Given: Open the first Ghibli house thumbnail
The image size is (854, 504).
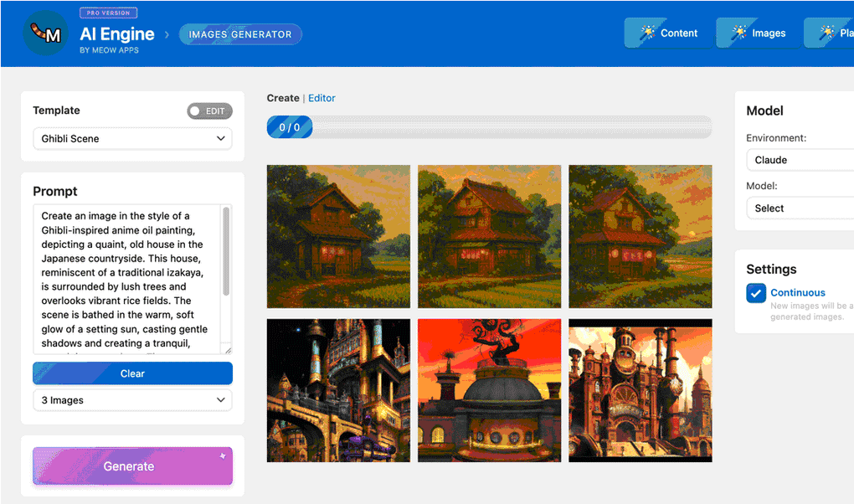Looking at the screenshot, I should [338, 236].
